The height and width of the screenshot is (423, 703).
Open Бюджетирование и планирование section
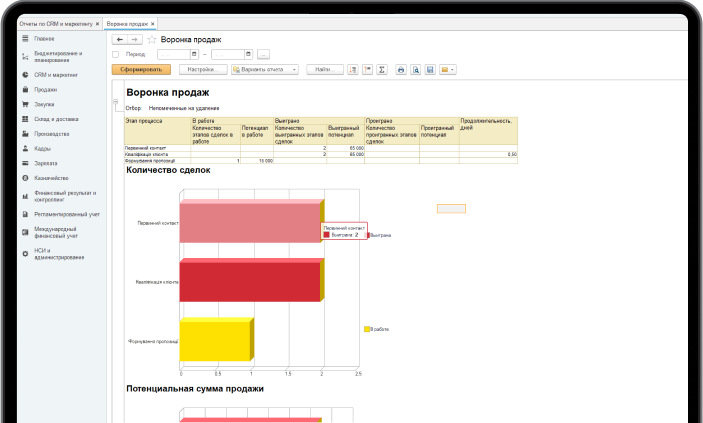(58, 57)
